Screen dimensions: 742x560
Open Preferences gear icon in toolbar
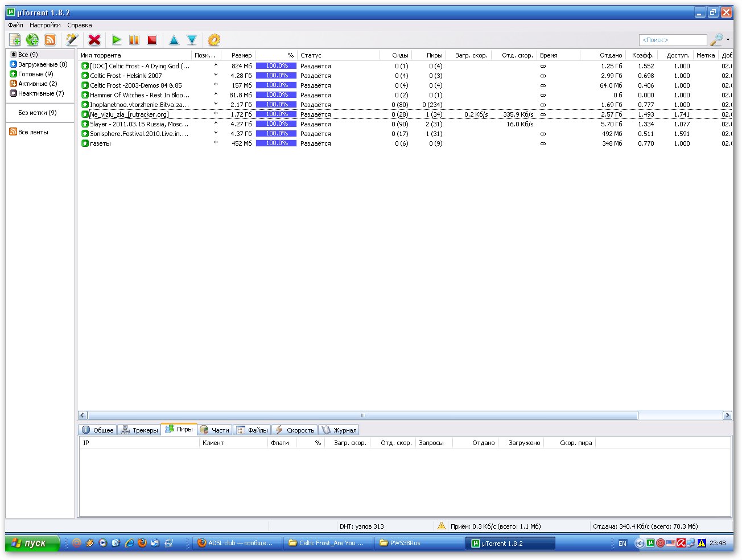(214, 40)
